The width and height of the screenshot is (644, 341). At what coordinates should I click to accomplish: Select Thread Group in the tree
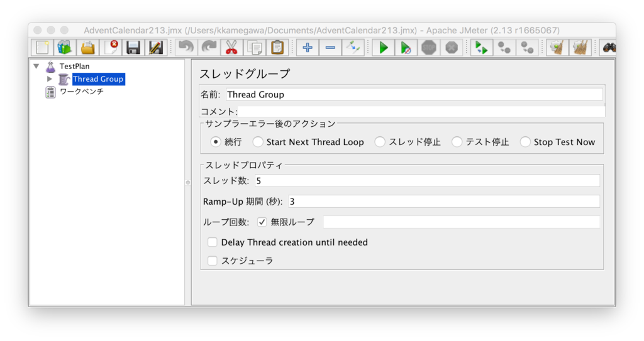coord(98,78)
